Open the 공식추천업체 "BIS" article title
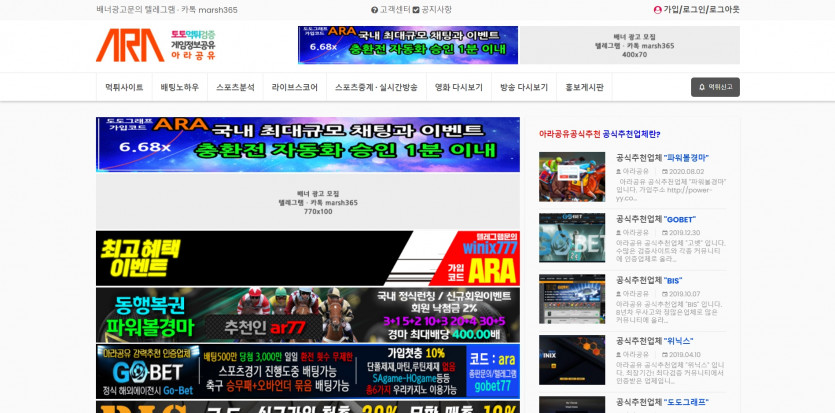Viewport: 835px width, 413px height. point(649,281)
